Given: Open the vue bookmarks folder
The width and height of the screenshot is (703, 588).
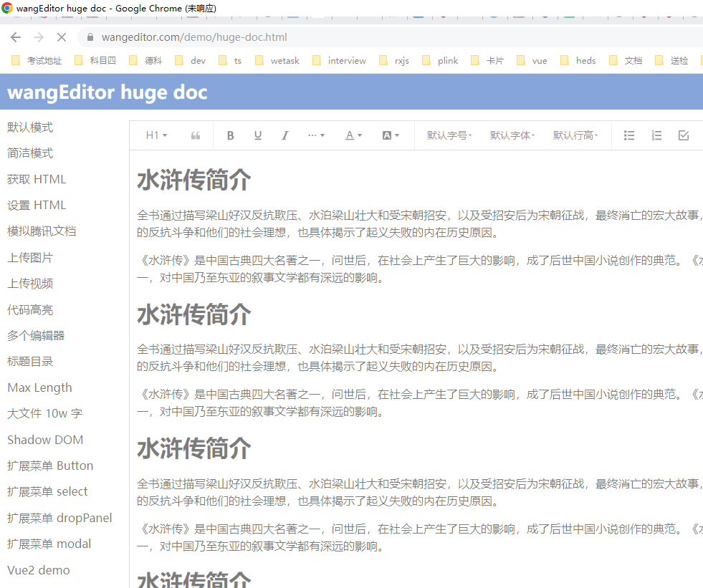Looking at the screenshot, I should point(538,60).
